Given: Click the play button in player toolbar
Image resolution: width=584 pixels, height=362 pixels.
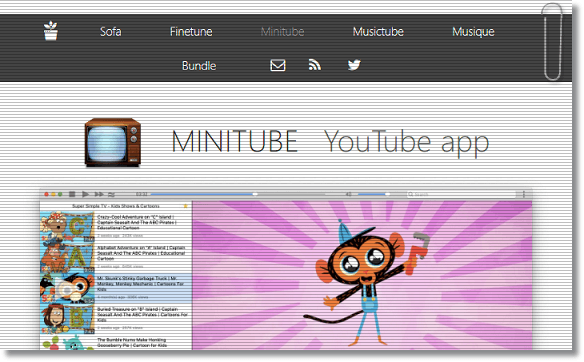Looking at the screenshot, I should point(85,194).
